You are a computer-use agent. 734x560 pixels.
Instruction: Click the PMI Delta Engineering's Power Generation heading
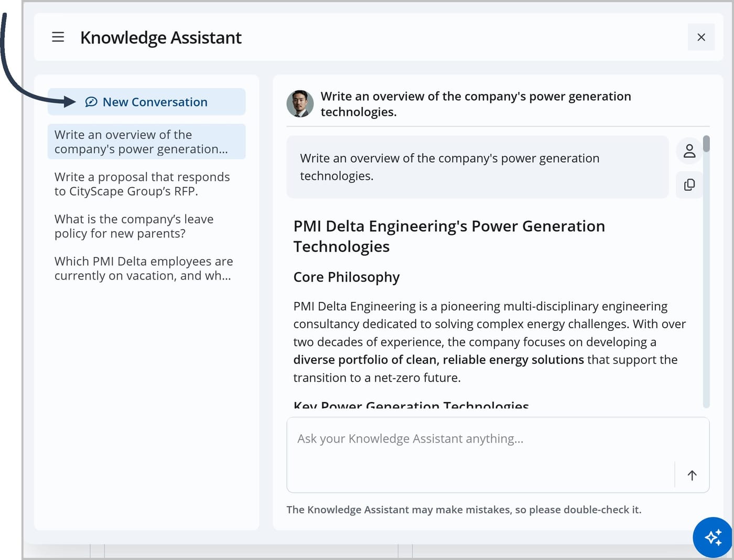(449, 236)
